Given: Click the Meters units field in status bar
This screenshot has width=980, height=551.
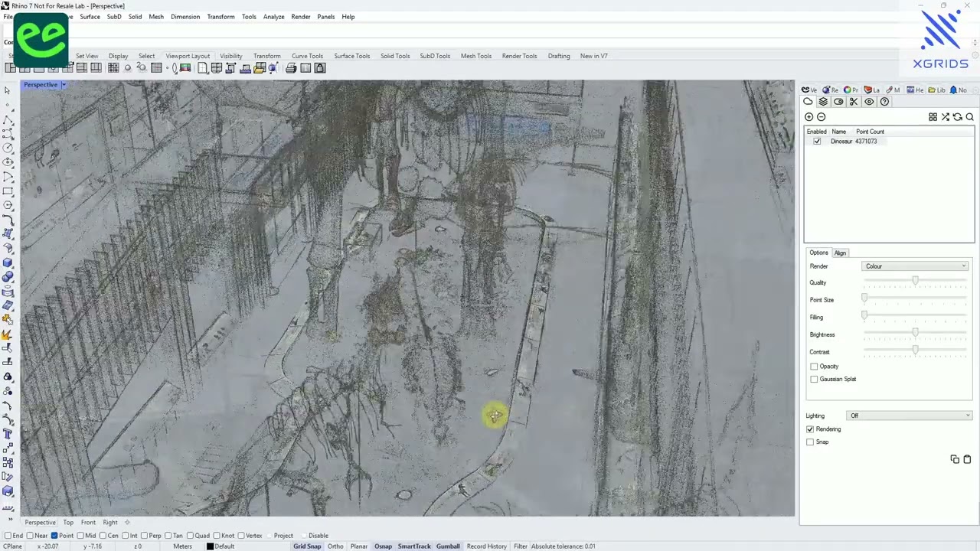Looking at the screenshot, I should (182, 546).
